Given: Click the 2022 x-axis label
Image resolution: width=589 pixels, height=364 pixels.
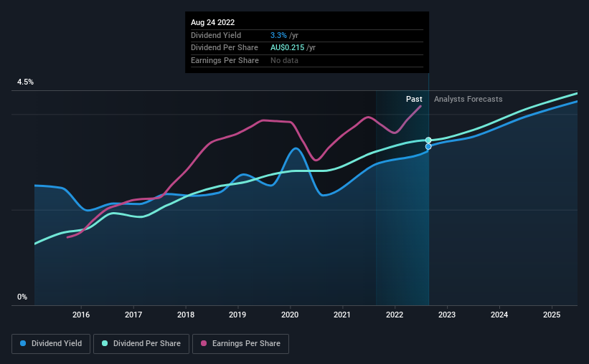Looking at the screenshot, I should 395,315.
